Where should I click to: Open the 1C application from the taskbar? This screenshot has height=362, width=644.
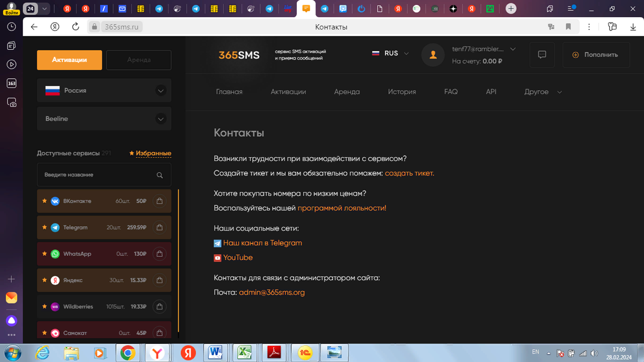point(305,352)
